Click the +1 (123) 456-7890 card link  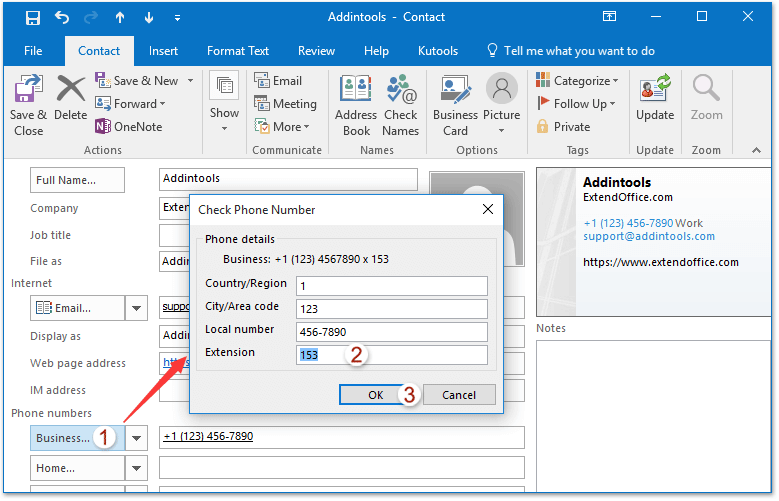pyautogui.click(x=628, y=223)
